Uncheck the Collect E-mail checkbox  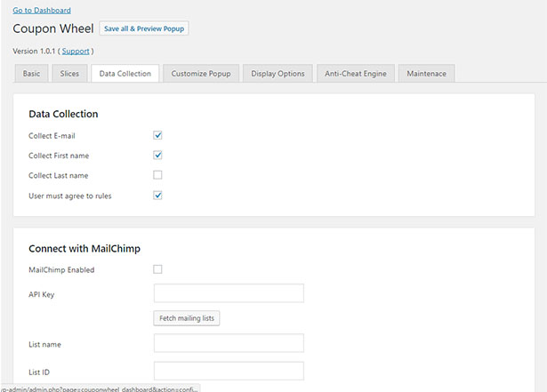click(157, 135)
